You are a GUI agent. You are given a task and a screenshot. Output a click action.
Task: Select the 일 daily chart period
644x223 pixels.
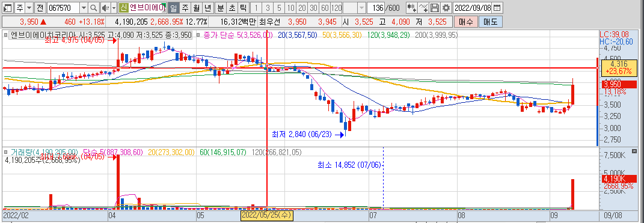(x=174, y=7)
